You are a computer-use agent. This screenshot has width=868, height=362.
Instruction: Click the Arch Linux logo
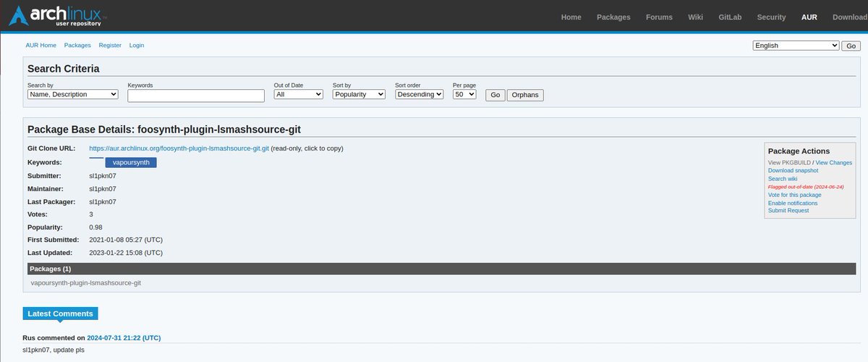[58, 15]
